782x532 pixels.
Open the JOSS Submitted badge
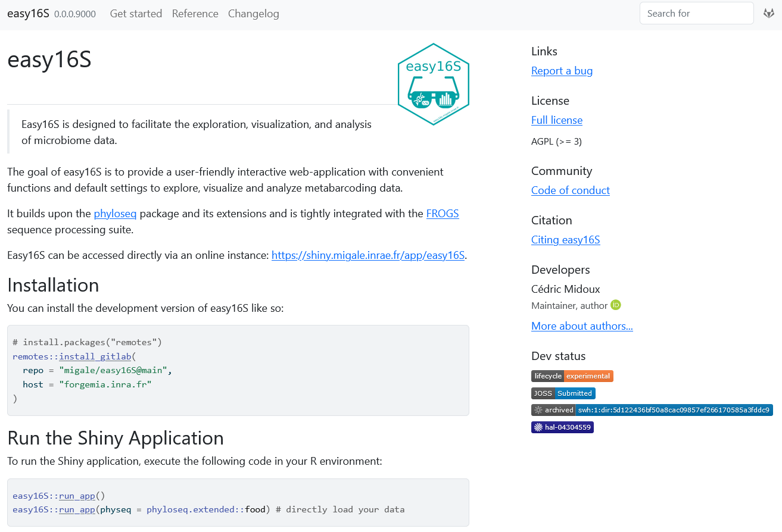pos(563,393)
